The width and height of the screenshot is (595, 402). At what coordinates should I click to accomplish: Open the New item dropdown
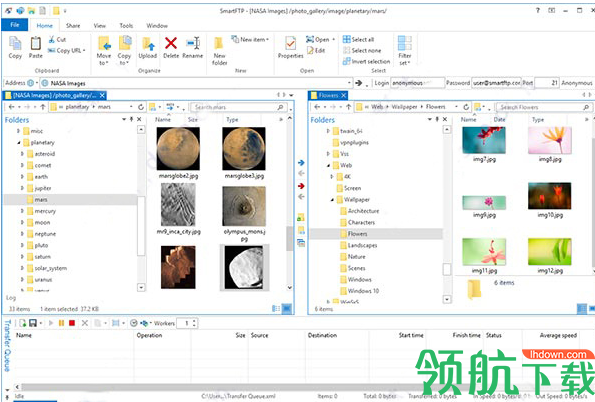click(x=250, y=39)
